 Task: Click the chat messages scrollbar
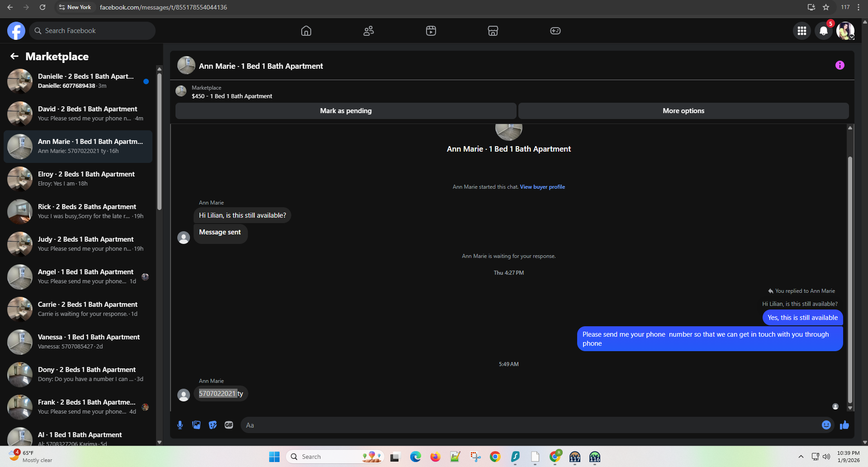(x=850, y=280)
